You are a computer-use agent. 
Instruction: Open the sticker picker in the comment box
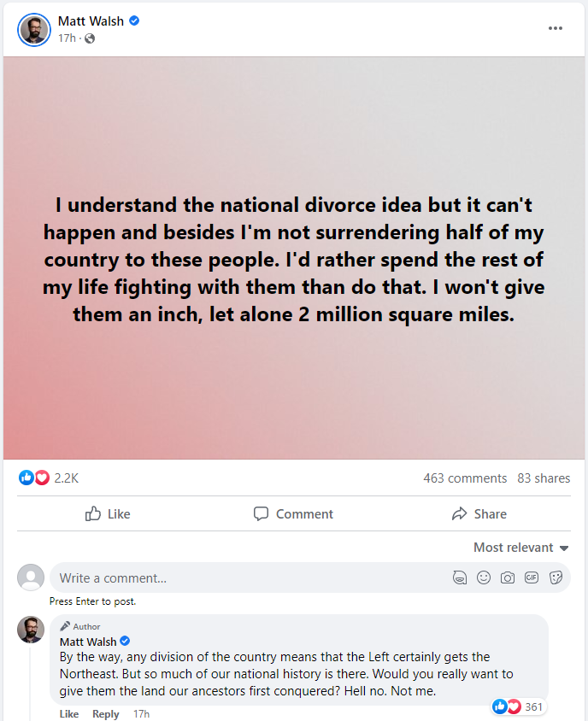click(x=556, y=577)
